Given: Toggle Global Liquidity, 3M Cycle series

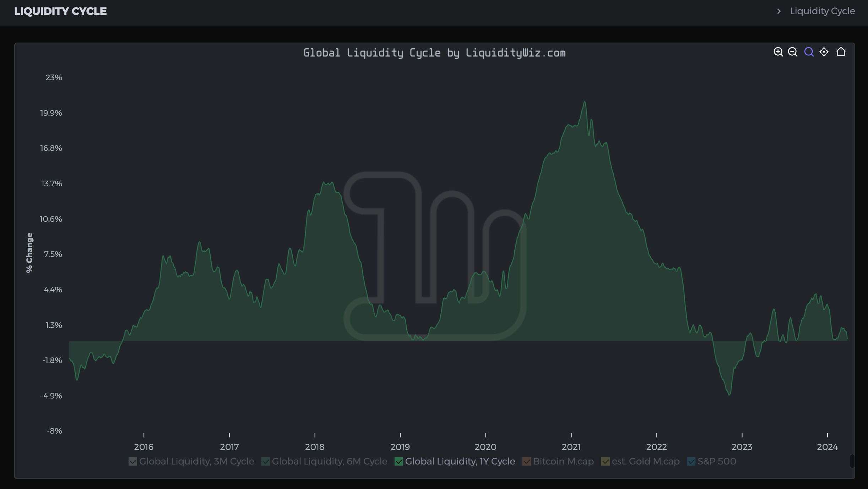Looking at the screenshot, I should click(x=191, y=461).
